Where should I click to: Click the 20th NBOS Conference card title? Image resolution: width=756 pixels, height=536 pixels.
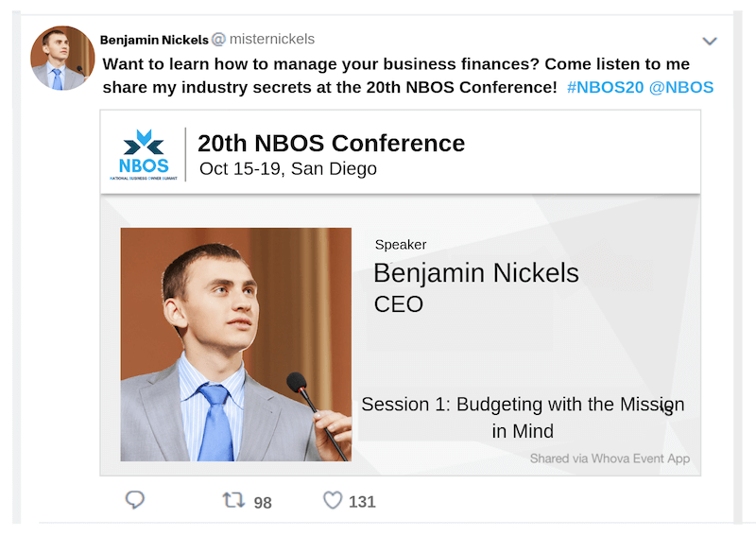pyautogui.click(x=331, y=144)
